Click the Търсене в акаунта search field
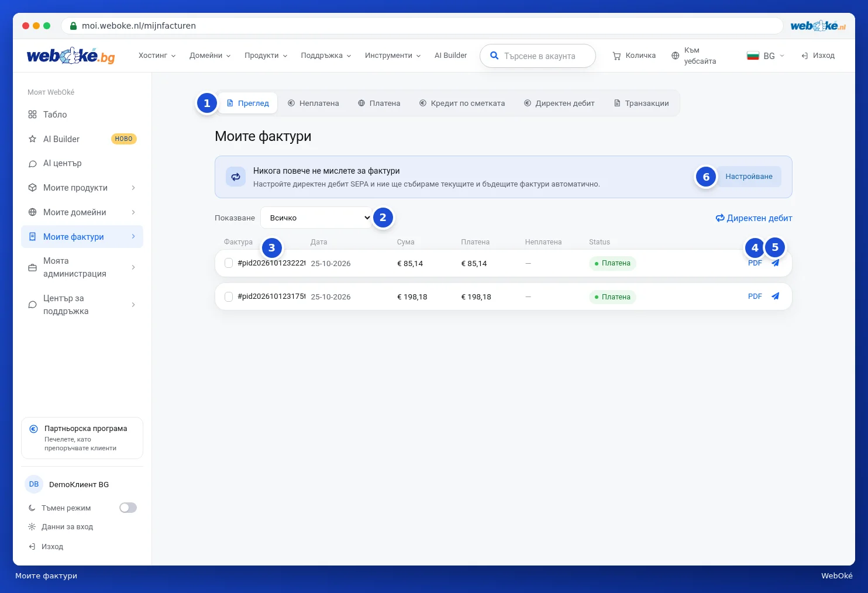The height and width of the screenshot is (593, 868). [538, 56]
